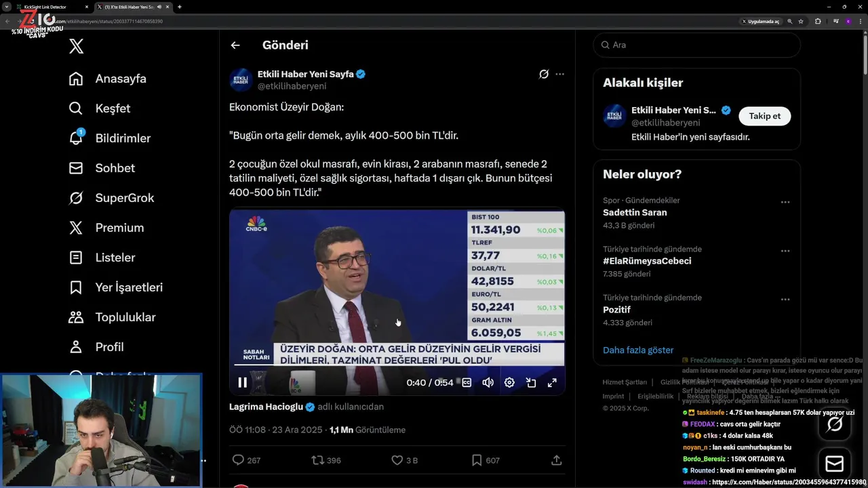
Task: Enter fullscreen video mode
Action: 552,382
